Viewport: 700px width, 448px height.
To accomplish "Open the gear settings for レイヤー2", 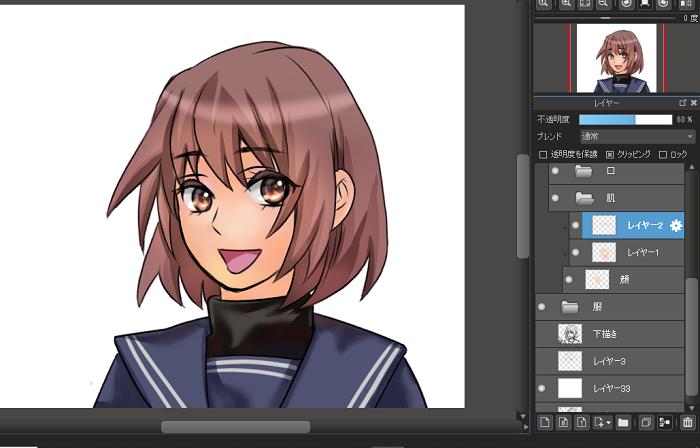I will (676, 226).
